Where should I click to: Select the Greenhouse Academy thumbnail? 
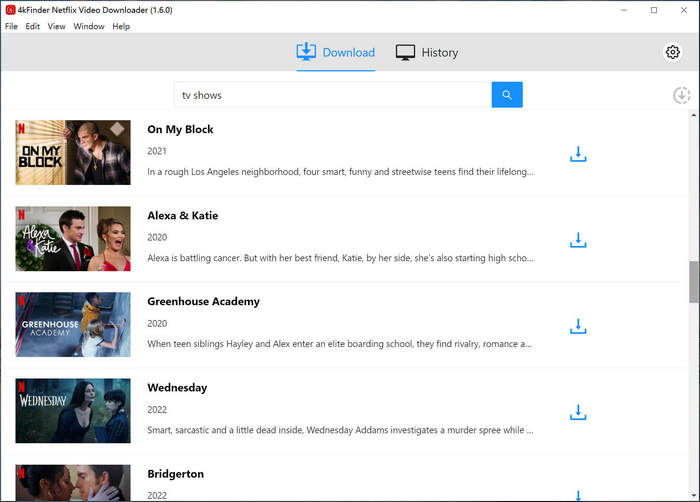point(73,325)
